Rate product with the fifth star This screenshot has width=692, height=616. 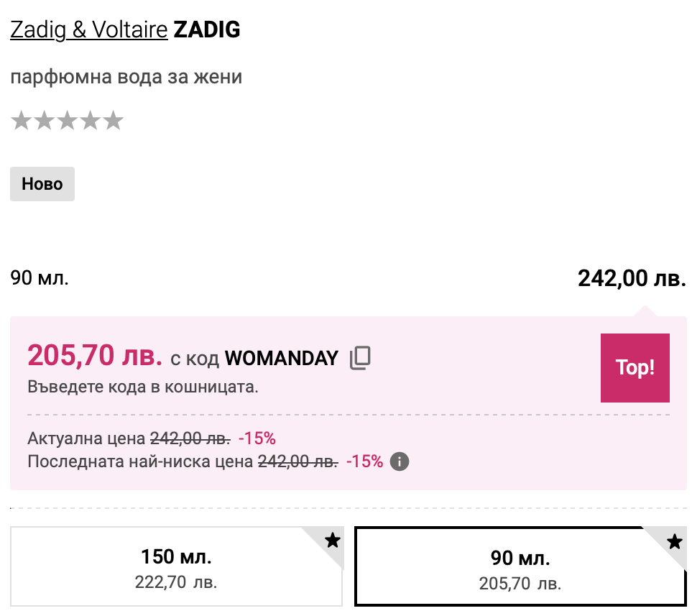click(x=114, y=121)
